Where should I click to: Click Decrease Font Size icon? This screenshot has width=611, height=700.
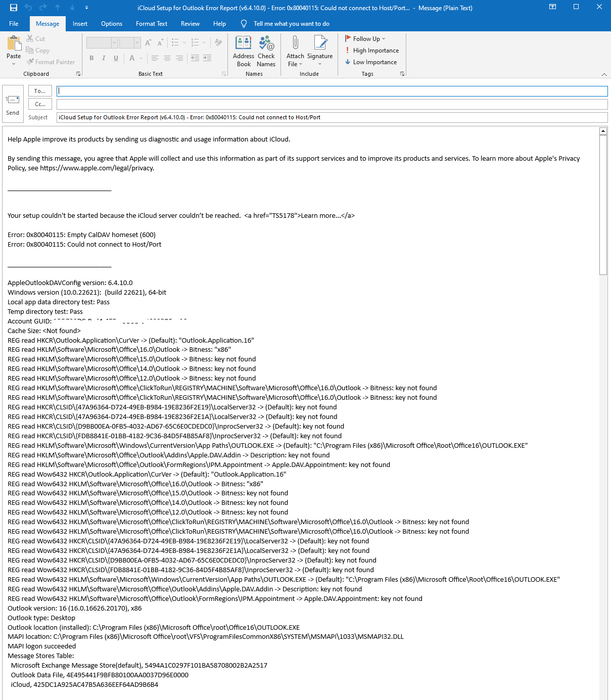point(160,43)
